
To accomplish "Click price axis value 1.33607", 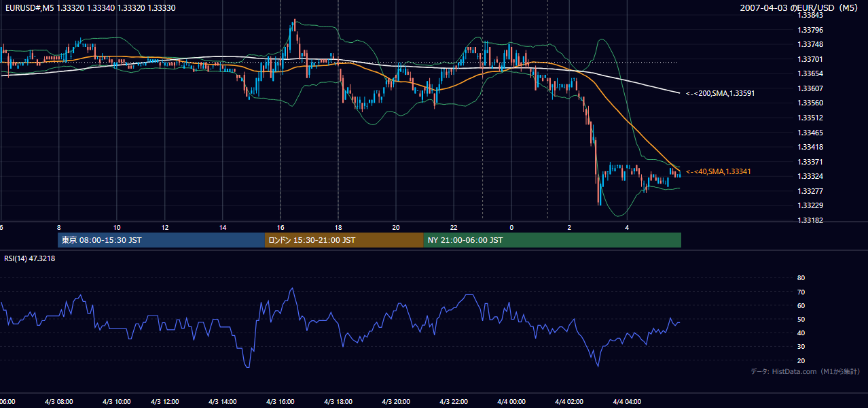I will tap(810, 88).
